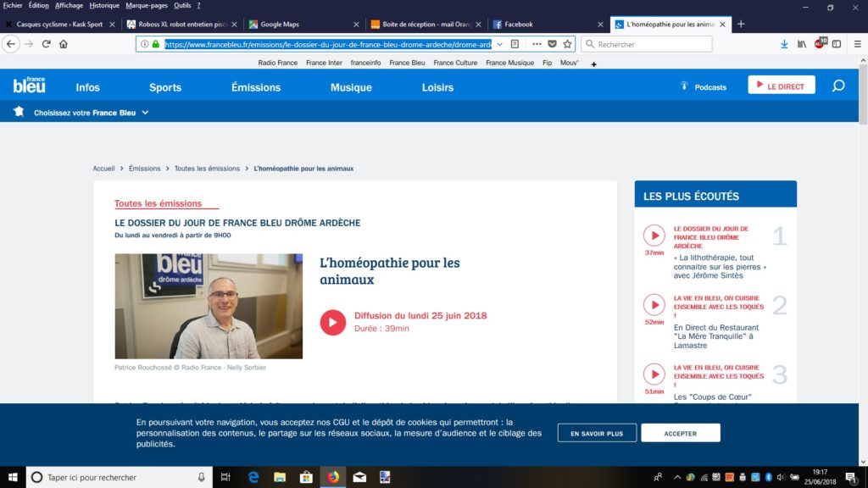Screen dimensions: 868x488
Task: Switch to the Casques cyclisme Kask Sport tab
Action: [58, 25]
